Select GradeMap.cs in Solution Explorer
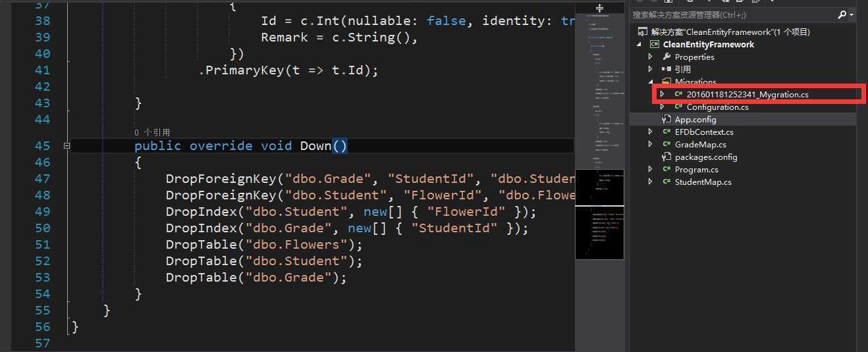 coord(700,144)
